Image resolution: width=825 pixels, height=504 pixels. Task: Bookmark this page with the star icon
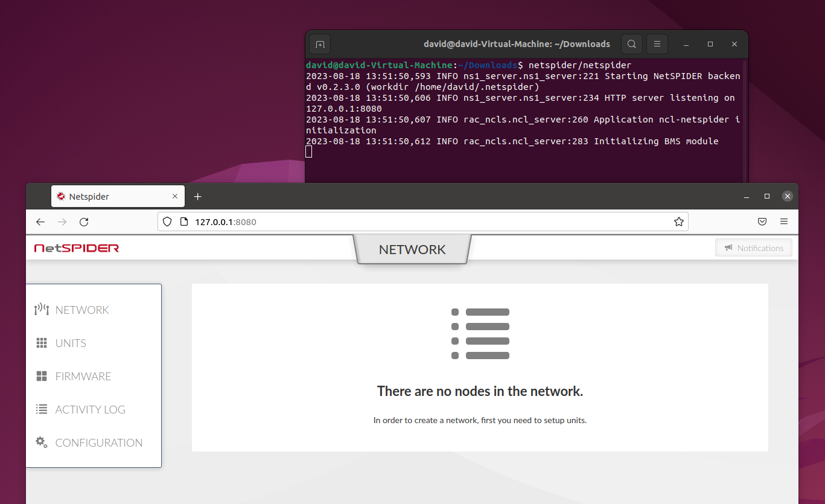(x=679, y=222)
